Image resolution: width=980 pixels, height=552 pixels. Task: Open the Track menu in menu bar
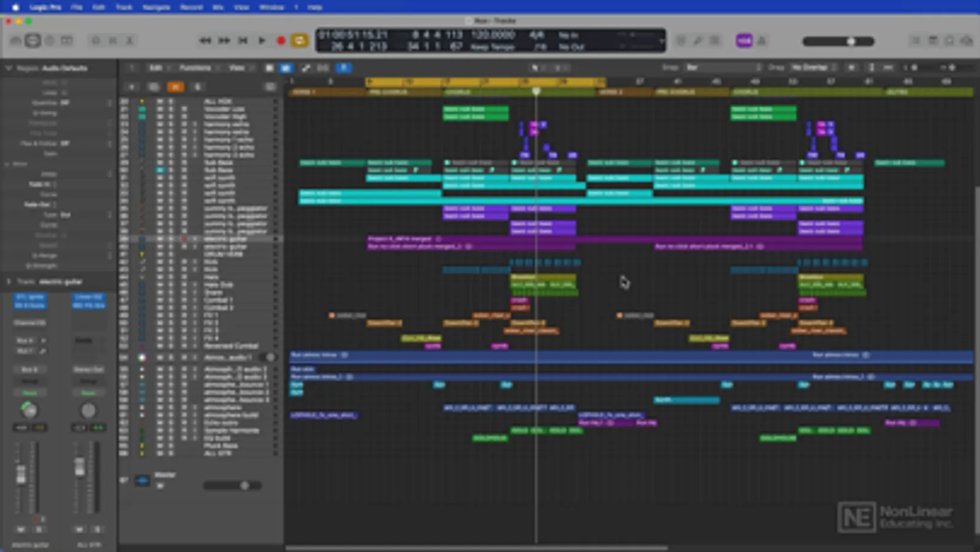coord(124,7)
